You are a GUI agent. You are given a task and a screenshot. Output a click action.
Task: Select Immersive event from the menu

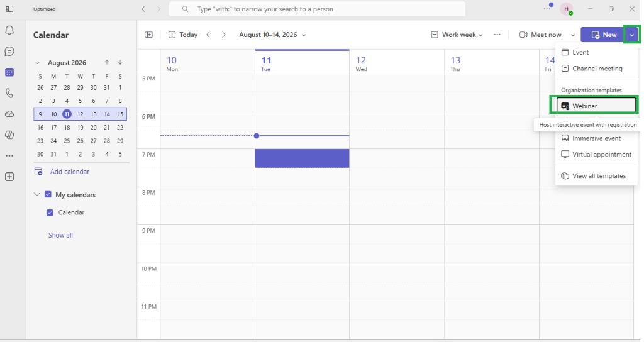(x=596, y=138)
